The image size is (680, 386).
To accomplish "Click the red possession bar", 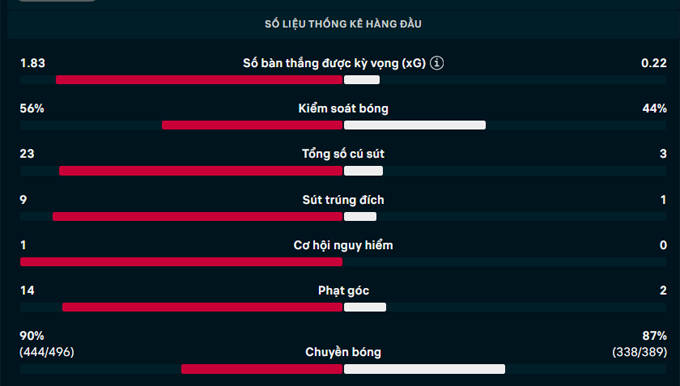I will click(x=252, y=125).
